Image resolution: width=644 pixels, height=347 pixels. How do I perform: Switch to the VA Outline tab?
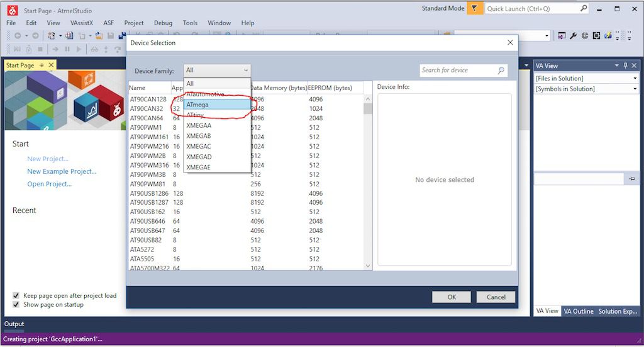[x=579, y=311]
